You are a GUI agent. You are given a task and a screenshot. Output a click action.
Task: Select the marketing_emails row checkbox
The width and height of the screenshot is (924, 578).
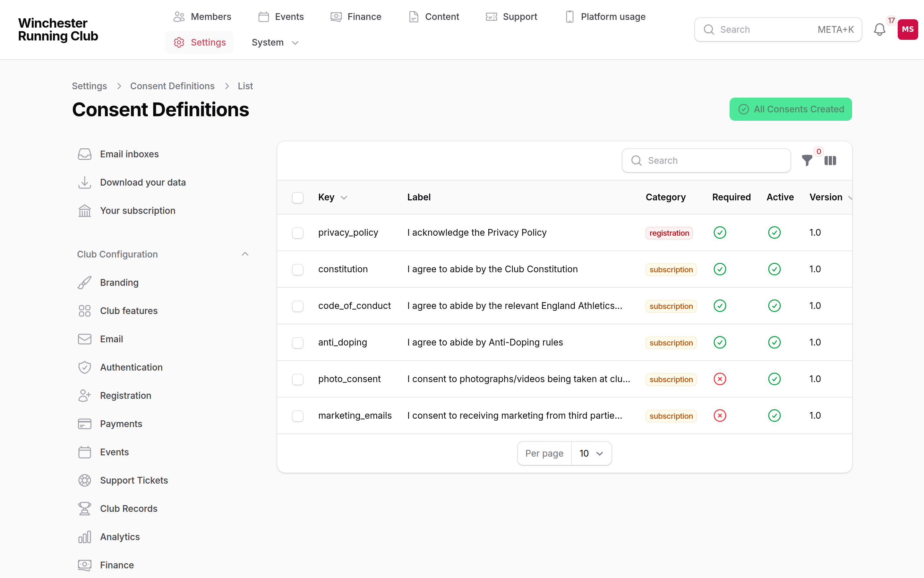pos(298,416)
